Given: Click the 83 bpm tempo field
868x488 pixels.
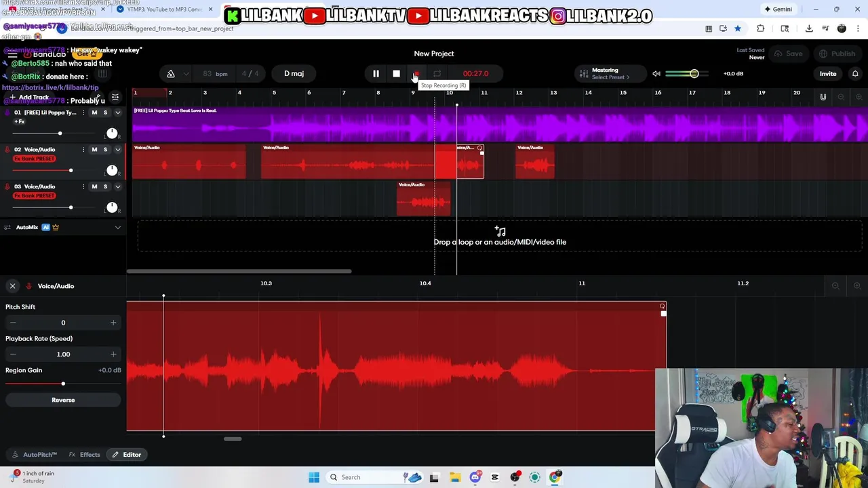Looking at the screenshot, I should click(x=215, y=74).
